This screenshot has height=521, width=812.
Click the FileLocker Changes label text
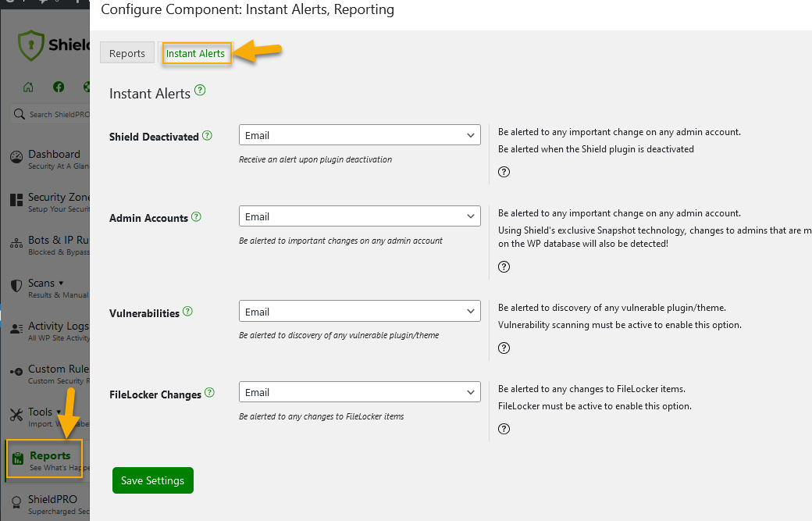tap(155, 394)
